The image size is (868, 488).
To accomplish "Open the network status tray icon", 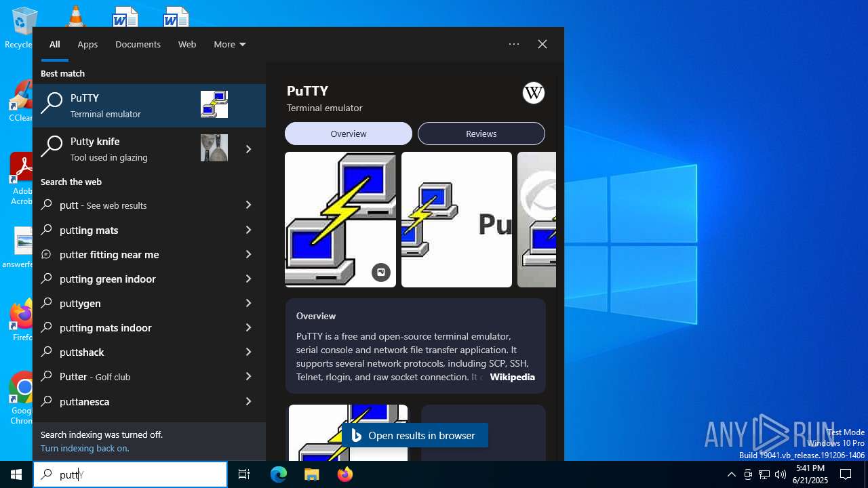I will tap(764, 474).
